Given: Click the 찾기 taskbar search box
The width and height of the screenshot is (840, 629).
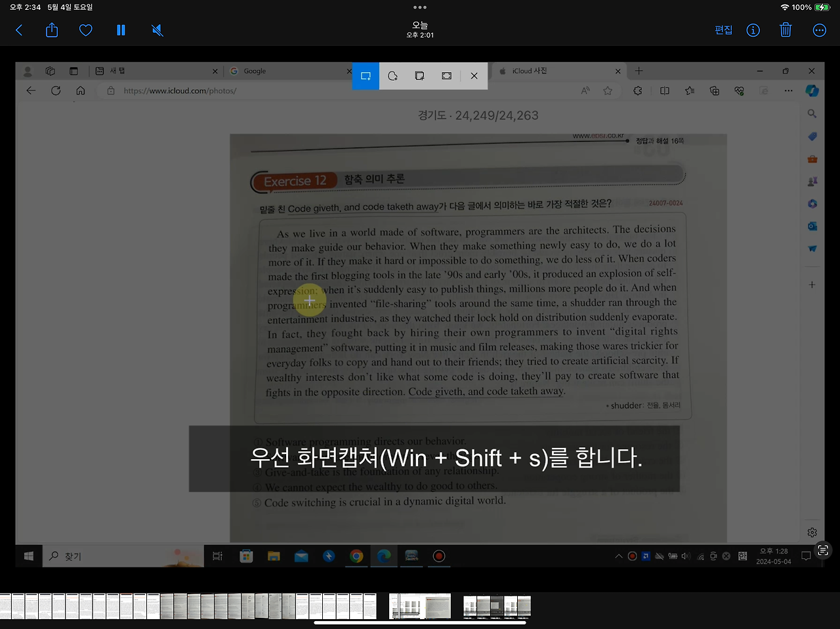Looking at the screenshot, I should [123, 556].
